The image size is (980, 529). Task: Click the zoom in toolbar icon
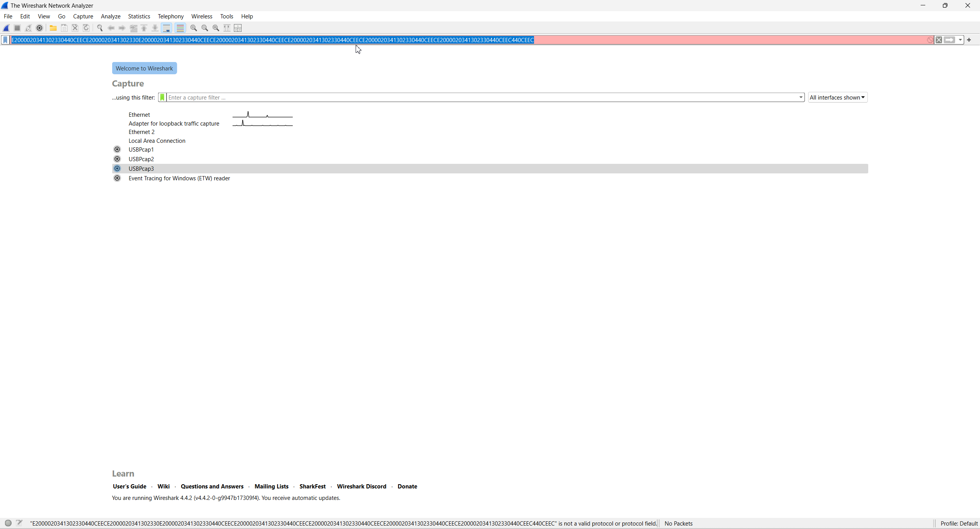[x=194, y=28]
